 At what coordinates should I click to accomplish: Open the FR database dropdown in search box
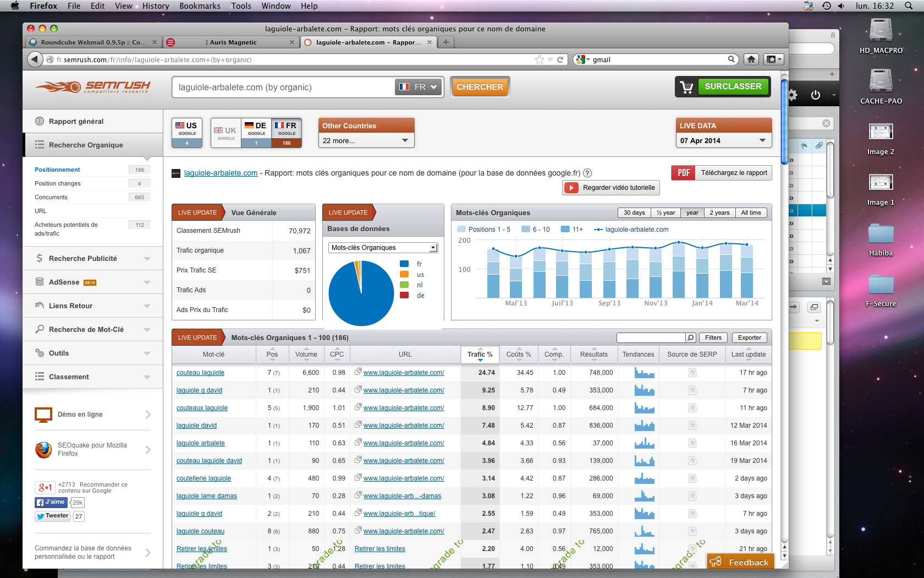[x=419, y=87]
